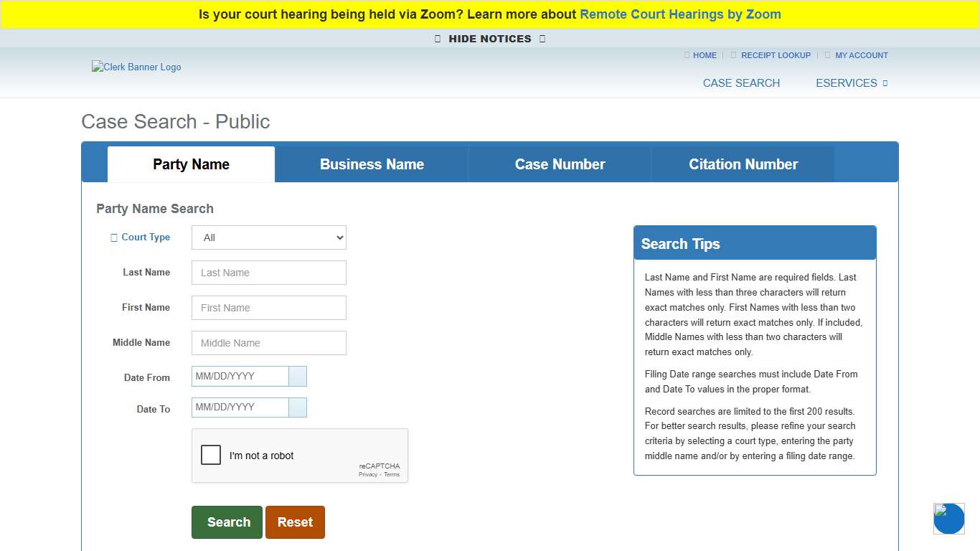Click the Reset button
This screenshot has width=980, height=551.
[295, 522]
